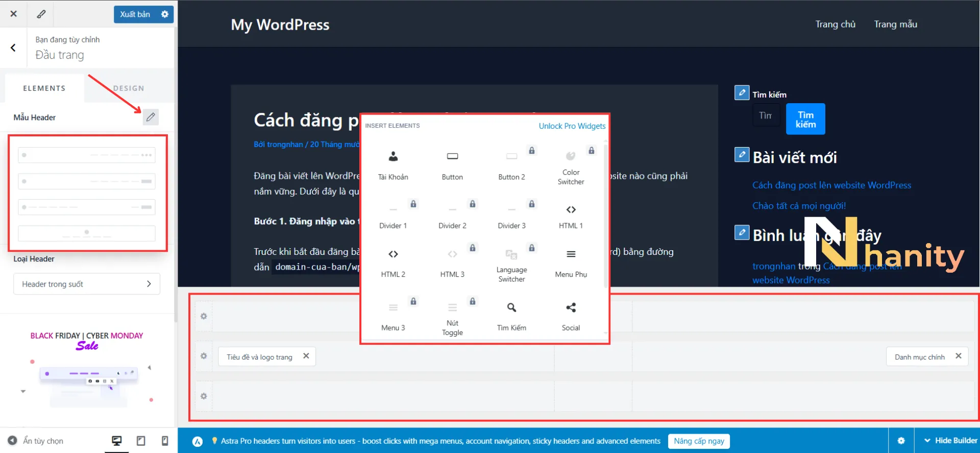Screen dimensions: 980x453
Task: Open the Header trong suốt section
Action: (87, 284)
